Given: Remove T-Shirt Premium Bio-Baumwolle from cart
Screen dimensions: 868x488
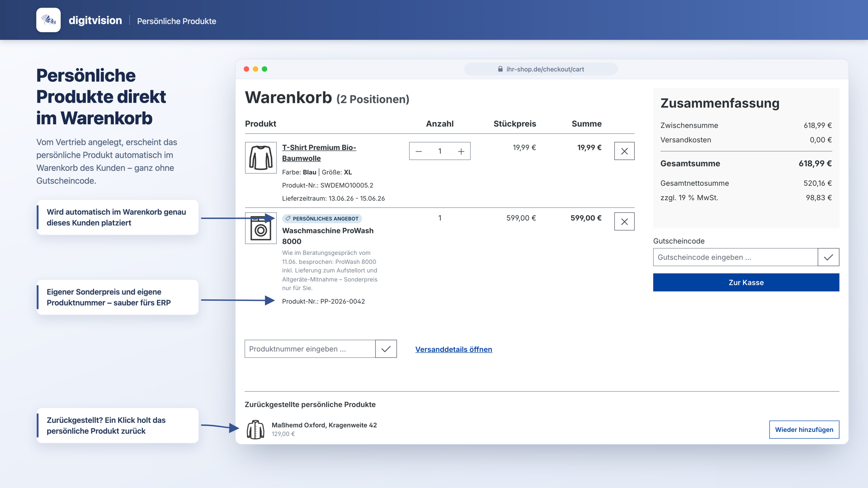Looking at the screenshot, I should (624, 151).
